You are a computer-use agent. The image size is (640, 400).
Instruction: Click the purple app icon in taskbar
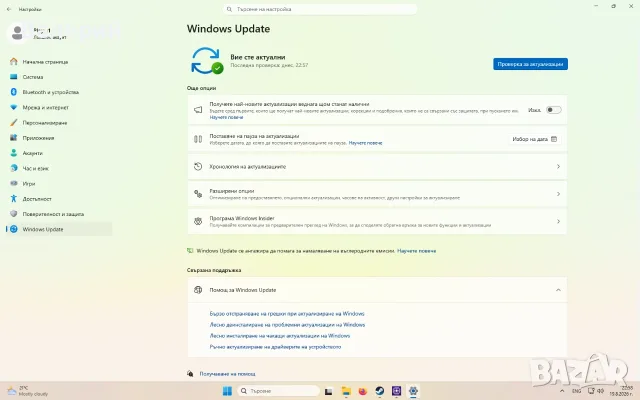coord(396,391)
